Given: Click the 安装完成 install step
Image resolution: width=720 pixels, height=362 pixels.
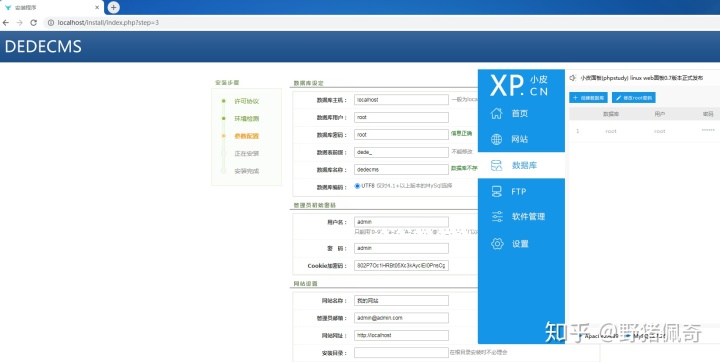Looking at the screenshot, I should click(x=247, y=171).
